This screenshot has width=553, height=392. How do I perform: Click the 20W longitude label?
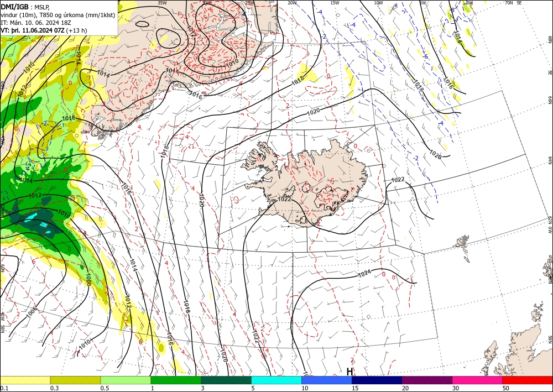click(x=291, y=3)
